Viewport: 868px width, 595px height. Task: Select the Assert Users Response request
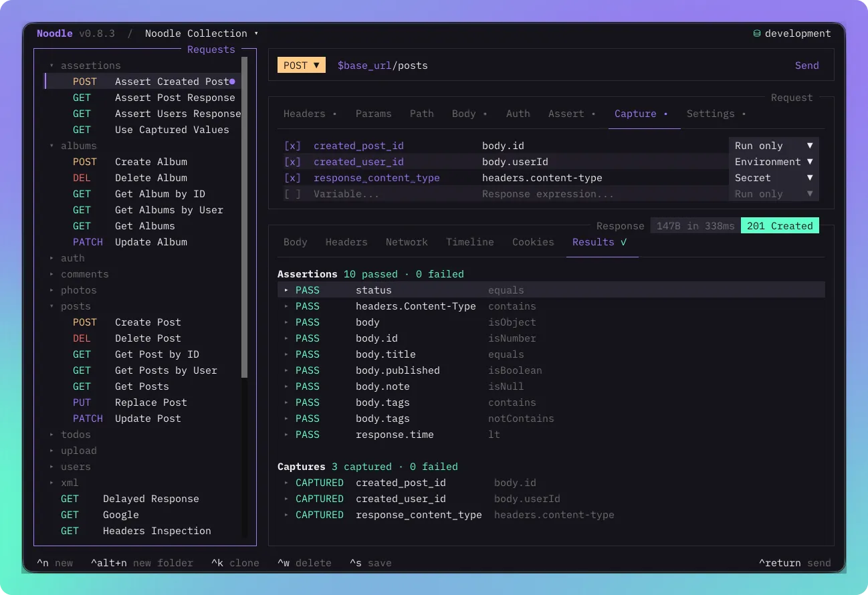(x=142, y=114)
